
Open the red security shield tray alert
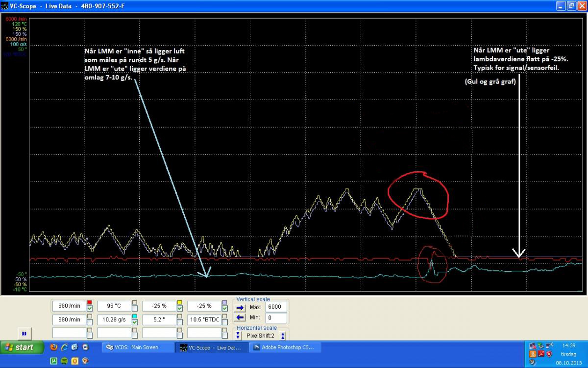click(549, 354)
